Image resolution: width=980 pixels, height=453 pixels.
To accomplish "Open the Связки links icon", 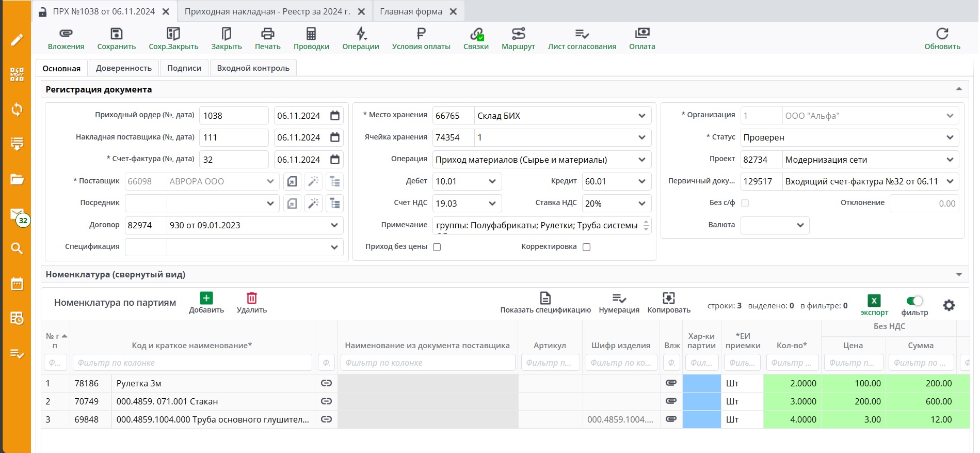I will 475,34.
